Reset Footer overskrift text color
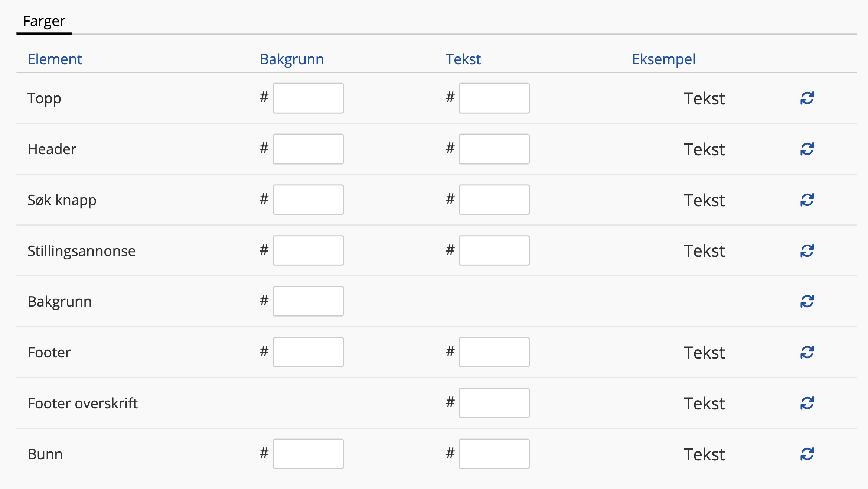Screen dimensions: 868x489 807,403
